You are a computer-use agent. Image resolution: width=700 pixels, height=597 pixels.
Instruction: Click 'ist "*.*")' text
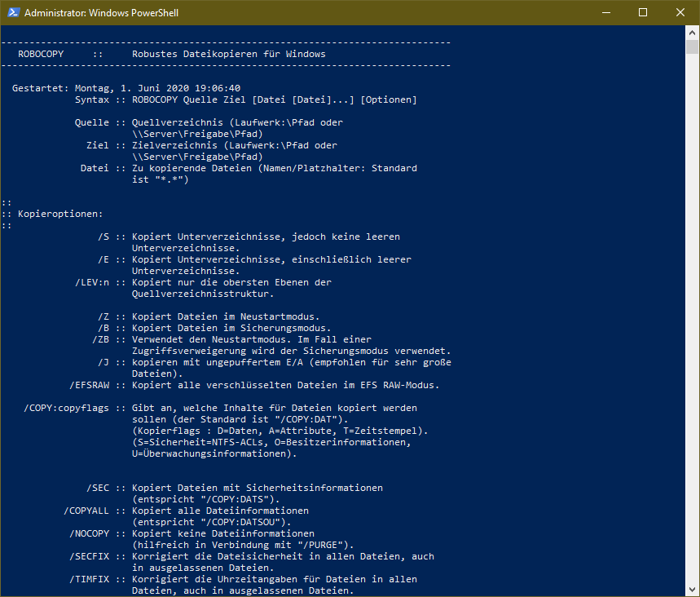161,179
